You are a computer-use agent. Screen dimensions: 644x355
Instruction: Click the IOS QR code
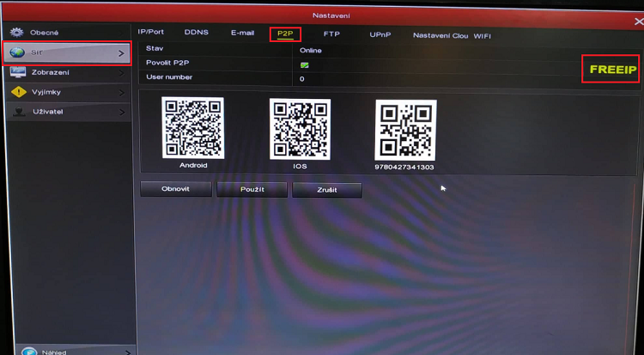[300, 128]
